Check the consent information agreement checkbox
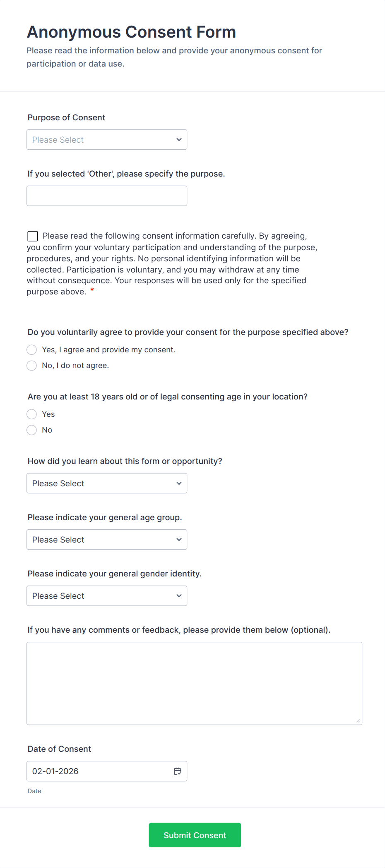Screen dimensions: 385x868 point(33,236)
